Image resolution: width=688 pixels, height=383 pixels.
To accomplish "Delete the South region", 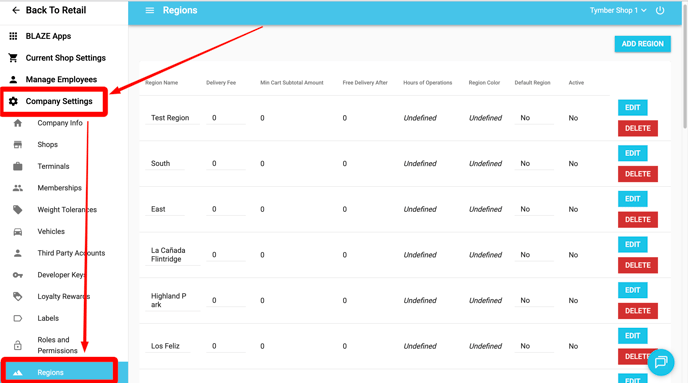I will pos(638,174).
